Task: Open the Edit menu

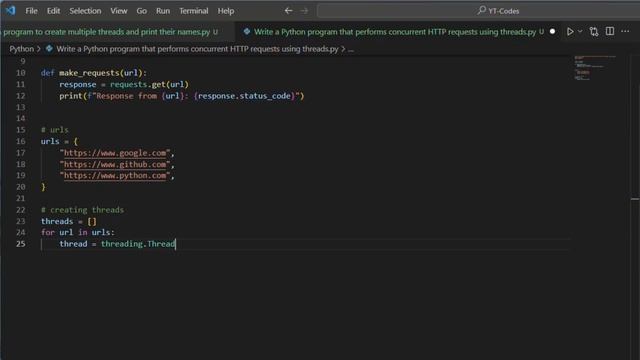Action: coord(53,11)
